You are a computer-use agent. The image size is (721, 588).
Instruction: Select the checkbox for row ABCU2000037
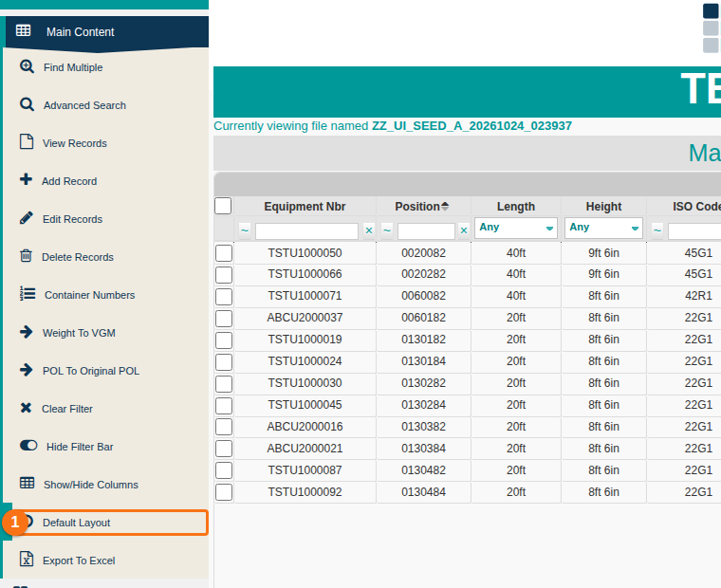224,318
